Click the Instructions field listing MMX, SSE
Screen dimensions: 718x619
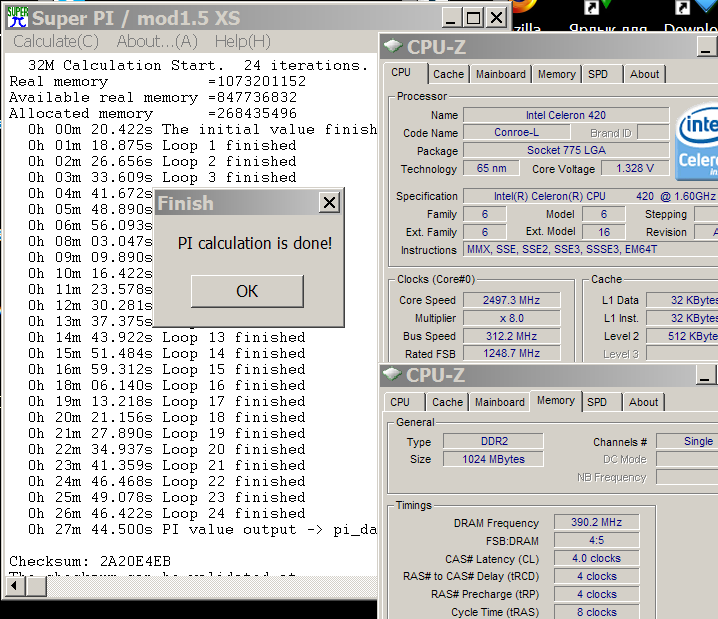click(x=590, y=250)
